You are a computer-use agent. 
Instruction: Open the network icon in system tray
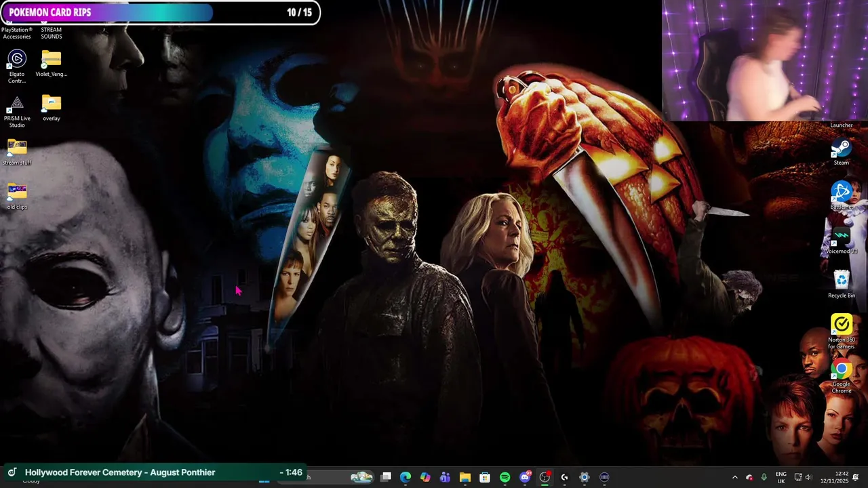797,477
